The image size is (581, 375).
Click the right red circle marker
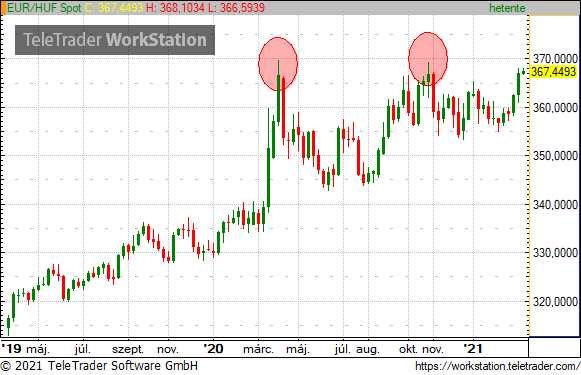tap(428, 59)
